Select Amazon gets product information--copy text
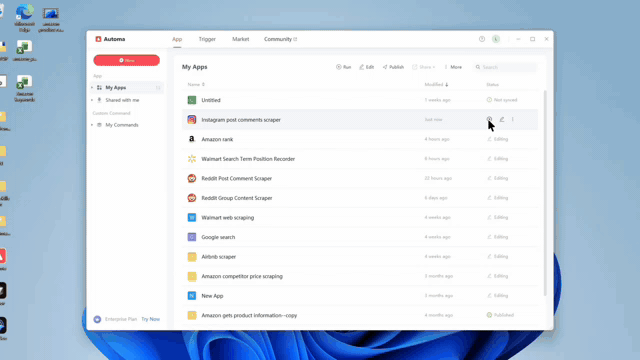 pyautogui.click(x=249, y=316)
